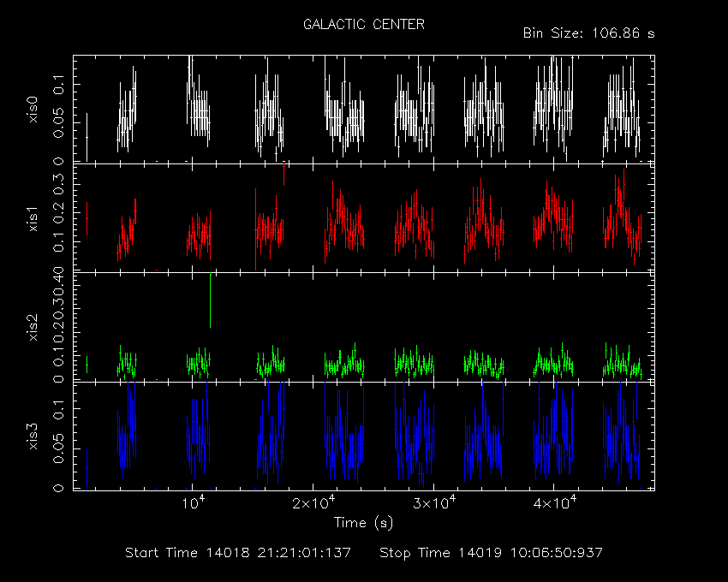Click the xis2 panel axis label

33,327
